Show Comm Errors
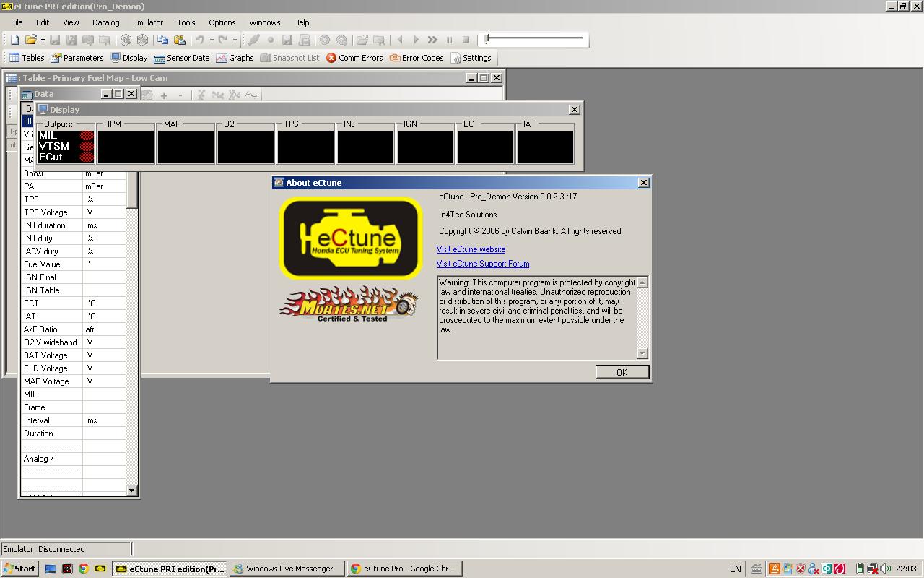This screenshot has width=924, height=578. click(x=354, y=58)
